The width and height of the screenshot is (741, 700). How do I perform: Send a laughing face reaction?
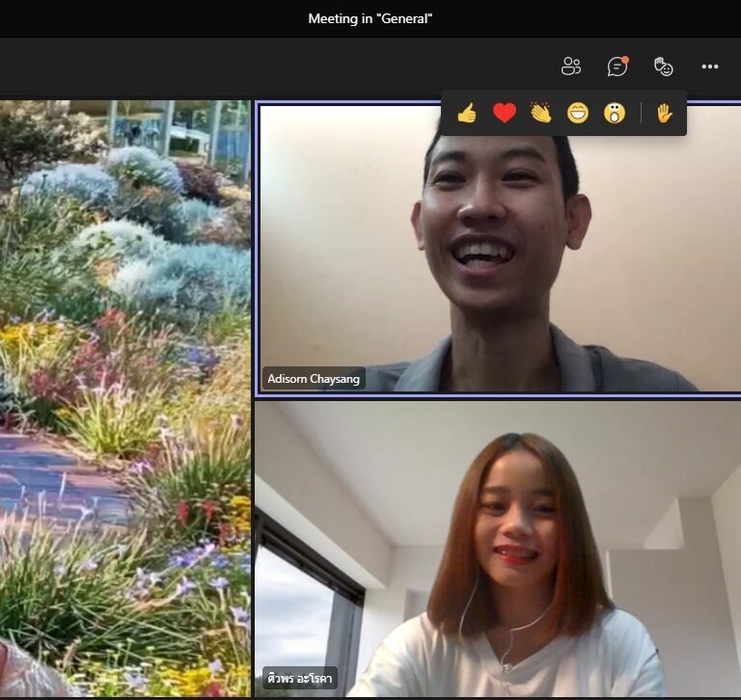point(578,114)
